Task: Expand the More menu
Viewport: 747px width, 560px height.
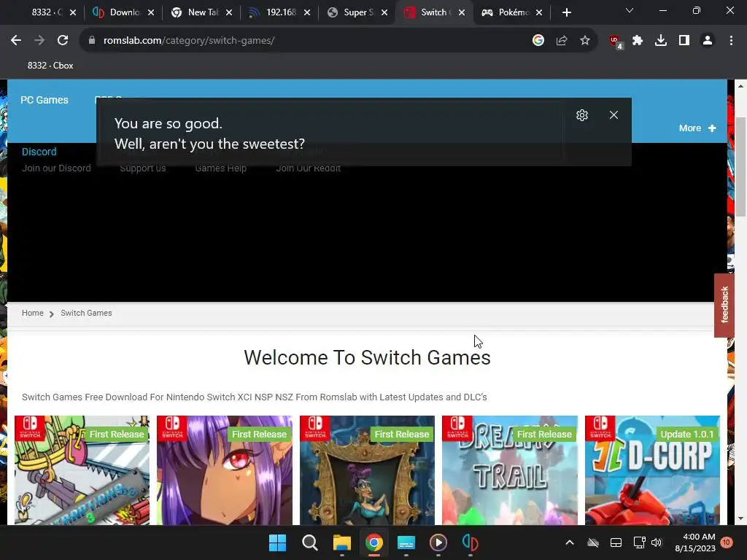Action: click(697, 128)
